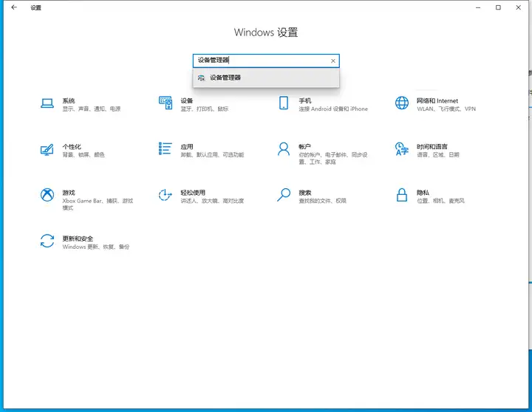Click the '卸载、默认应用、可选功能' description
The width and height of the screenshot is (532, 412).
point(212,155)
